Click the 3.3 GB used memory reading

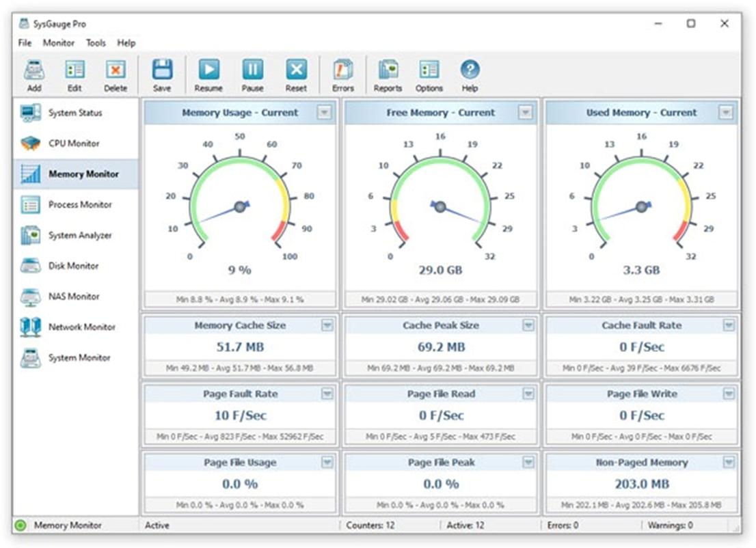tap(641, 270)
